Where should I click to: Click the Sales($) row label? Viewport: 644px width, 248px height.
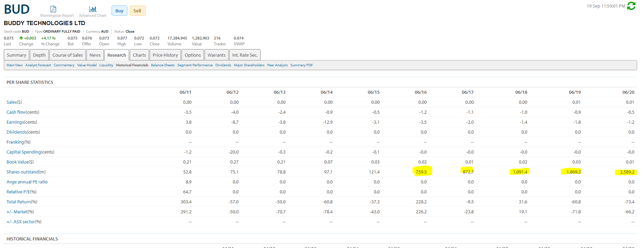click(x=14, y=102)
